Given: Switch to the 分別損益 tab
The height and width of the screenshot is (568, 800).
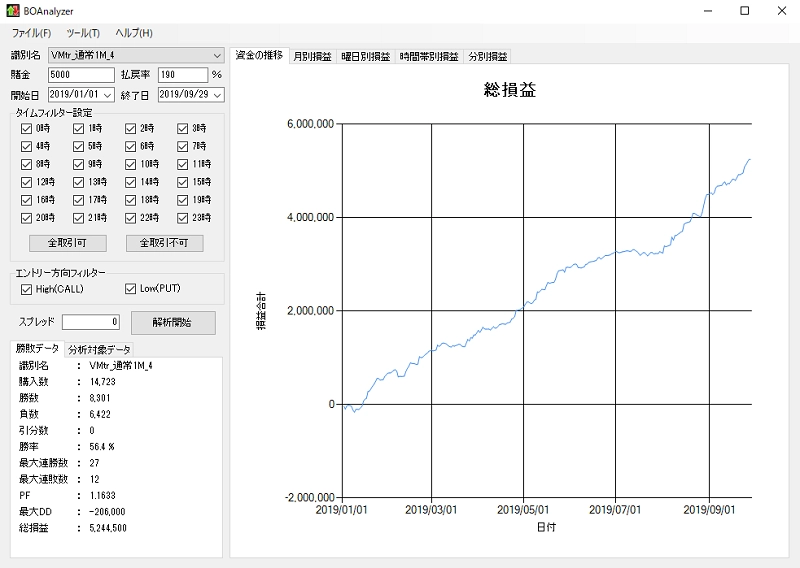Looking at the screenshot, I should point(488,57).
